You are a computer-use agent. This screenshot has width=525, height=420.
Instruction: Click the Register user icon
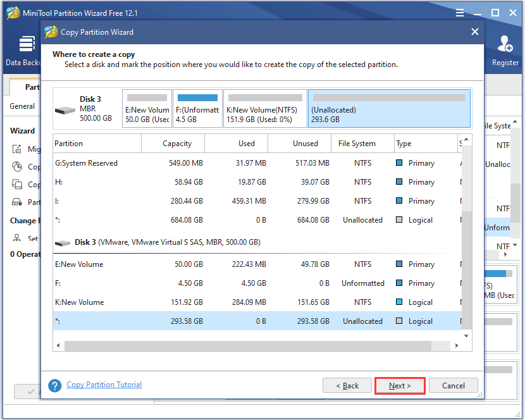coord(505,44)
